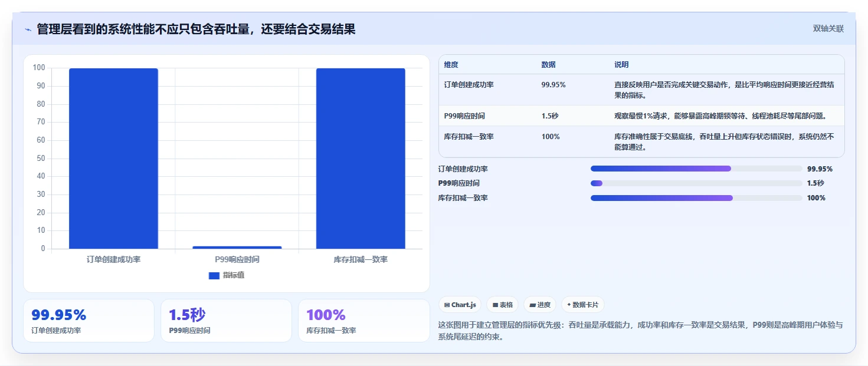Image resolution: width=868 pixels, height=366 pixels.
Task: Click the 数据卡片 tag chip
Action: click(x=582, y=305)
